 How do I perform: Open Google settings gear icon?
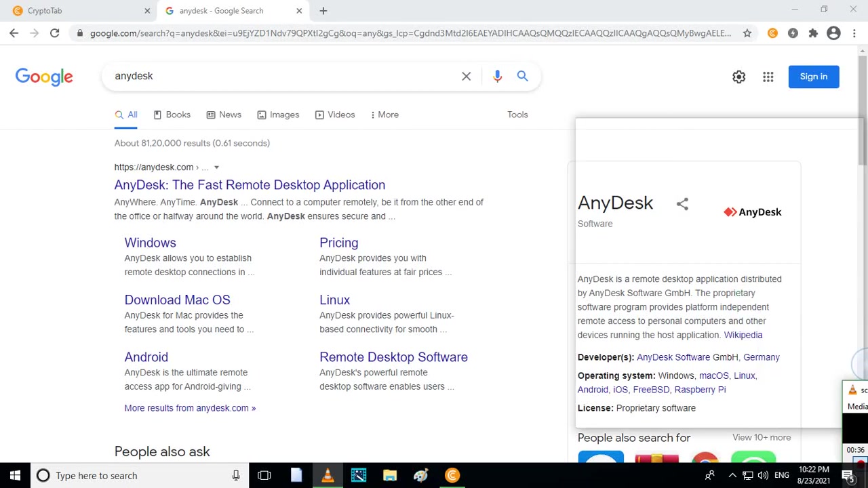pyautogui.click(x=738, y=77)
